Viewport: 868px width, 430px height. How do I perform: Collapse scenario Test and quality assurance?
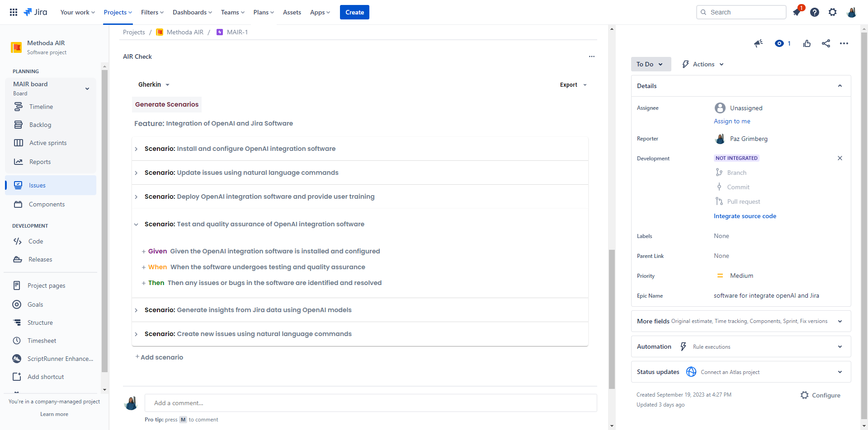point(136,224)
